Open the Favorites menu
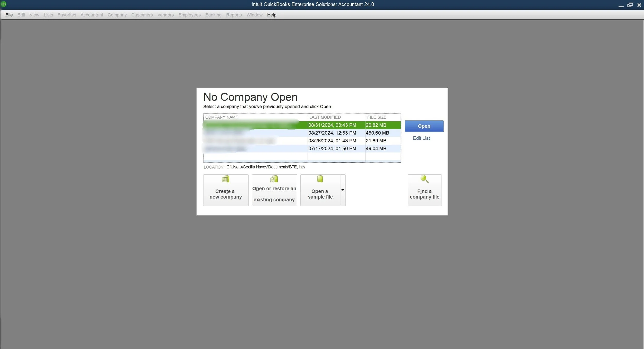This screenshot has height=349, width=644. coord(67,15)
